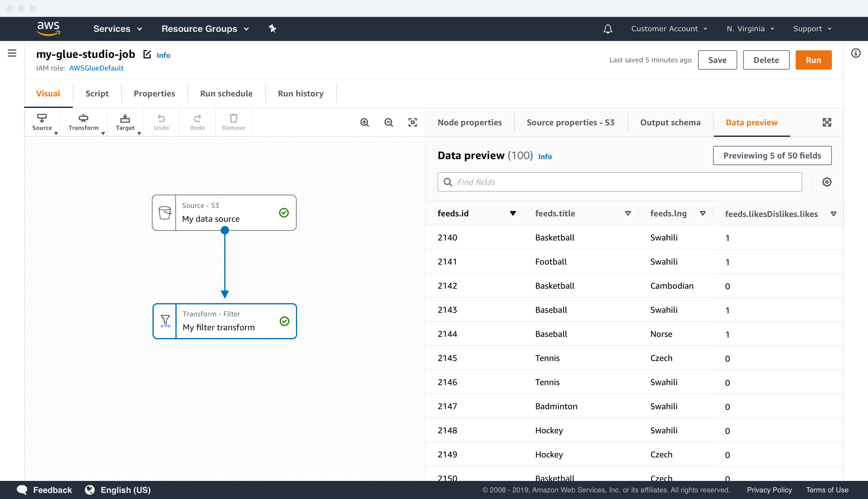Open Source properties - S3 tab
868x499 pixels.
pyautogui.click(x=571, y=122)
